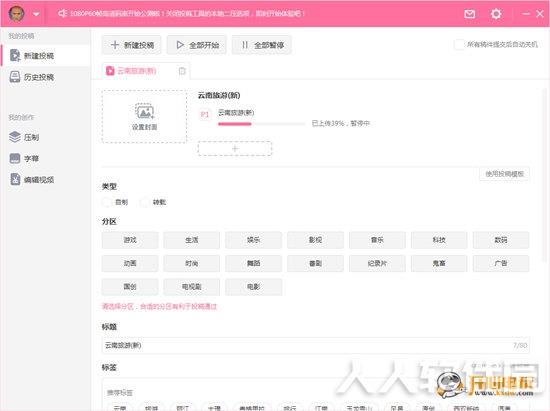Image resolution: width=550 pixels, height=411 pixels.
Task: Open the settings gear icon
Action: coord(496,14)
